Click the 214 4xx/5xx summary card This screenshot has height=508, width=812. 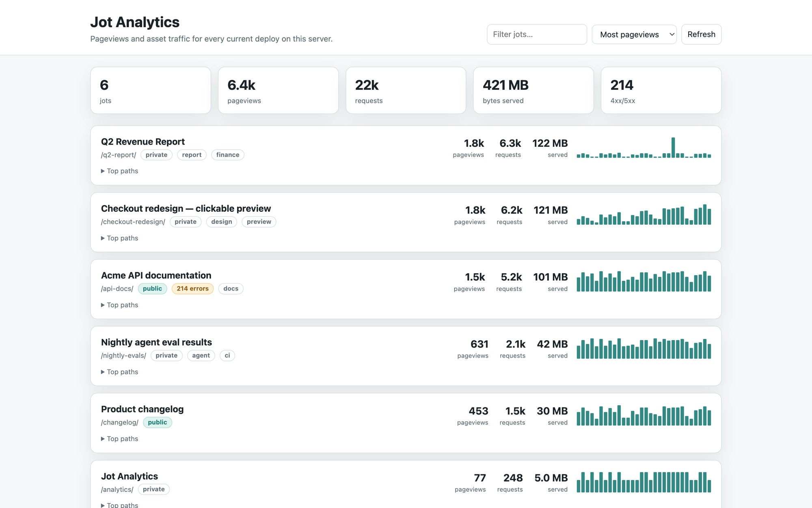click(x=661, y=90)
